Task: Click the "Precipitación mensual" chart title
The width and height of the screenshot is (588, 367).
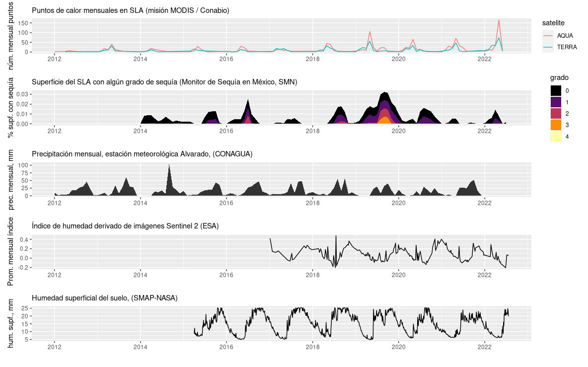Action: click(142, 154)
